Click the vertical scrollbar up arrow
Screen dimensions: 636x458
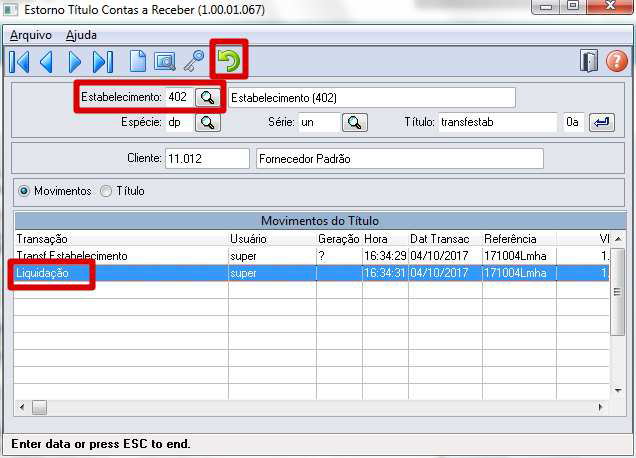point(618,239)
